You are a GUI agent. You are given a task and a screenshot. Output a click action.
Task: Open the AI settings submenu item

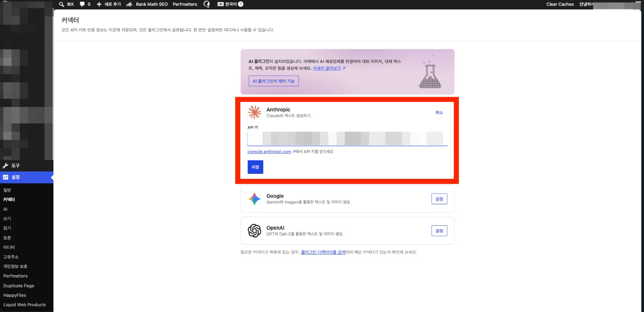coord(5,209)
